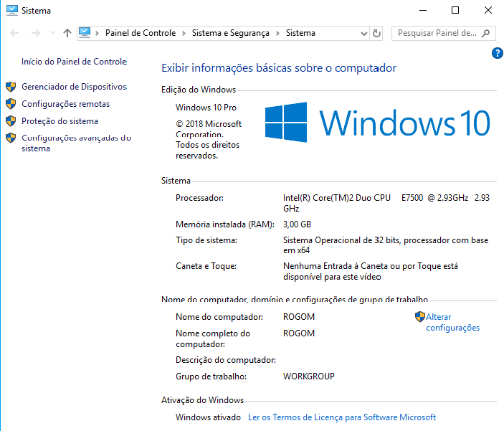Minimize the Sistema window
This screenshot has height=431, width=504.
[423, 10]
